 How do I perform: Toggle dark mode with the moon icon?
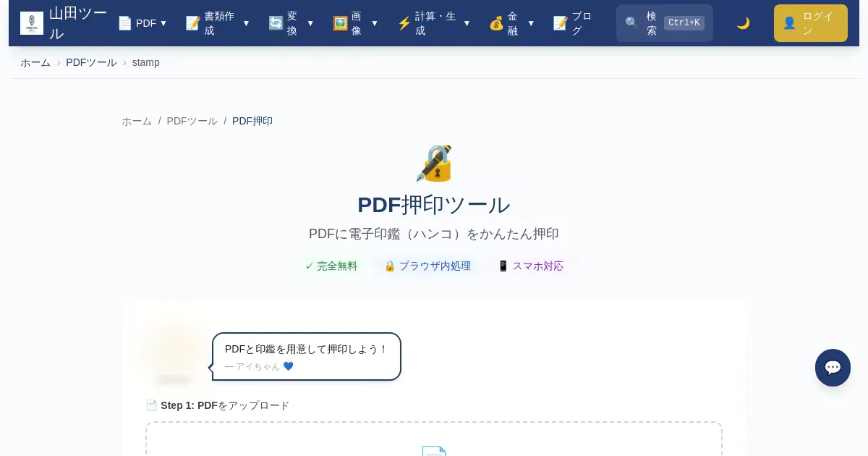point(743,23)
